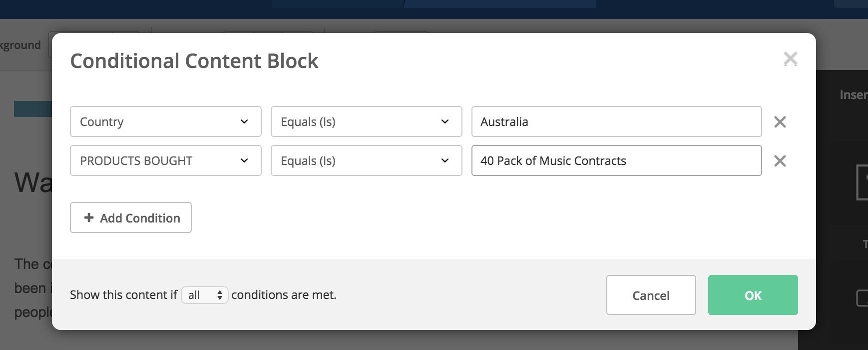
Task: Open the Equals (Is) operator for Country
Action: [367, 121]
